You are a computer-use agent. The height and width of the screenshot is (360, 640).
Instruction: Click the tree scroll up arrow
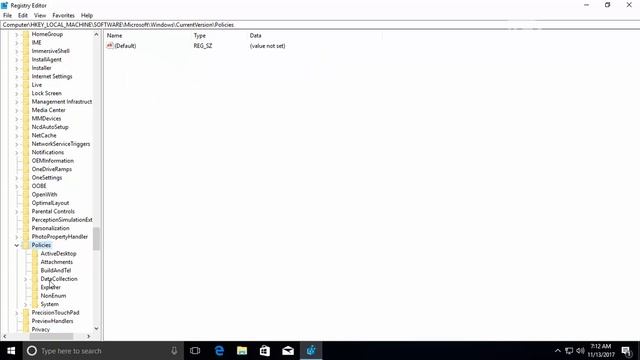point(96,35)
